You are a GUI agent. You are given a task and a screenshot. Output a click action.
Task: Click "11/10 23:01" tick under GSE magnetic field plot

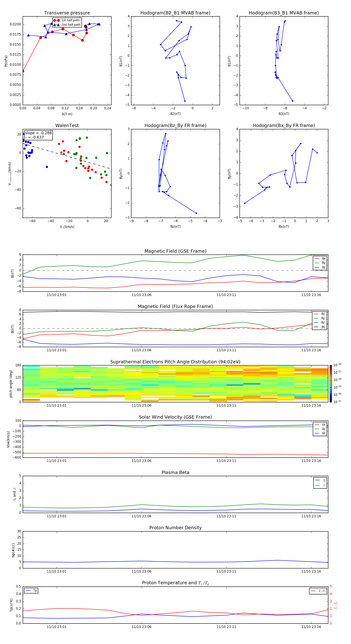[57, 295]
